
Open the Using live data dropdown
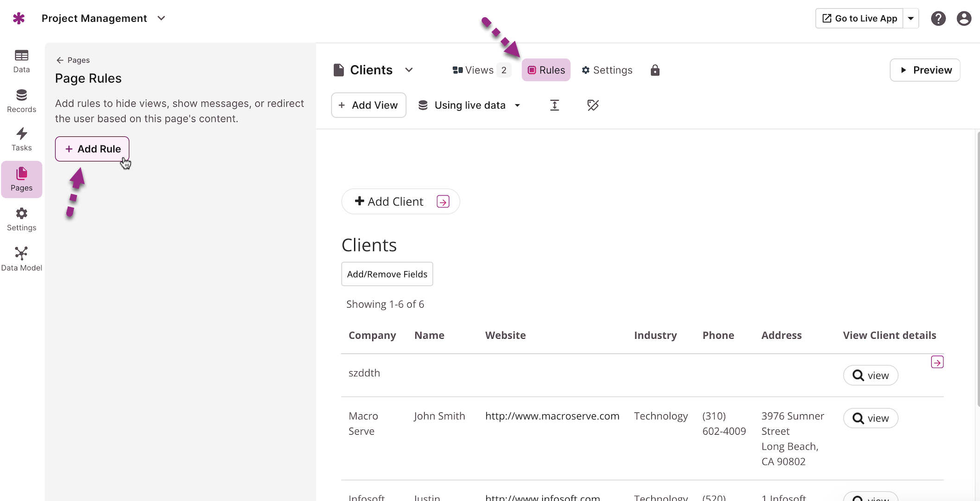(x=470, y=105)
